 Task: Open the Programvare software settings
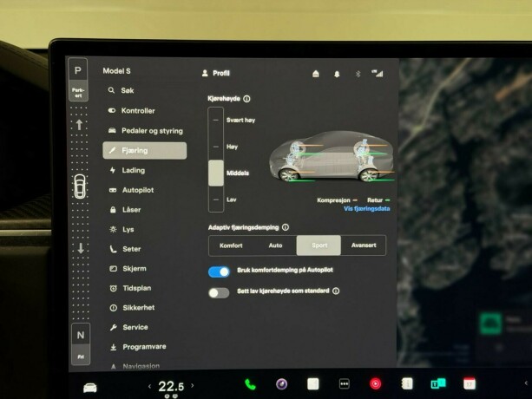point(138,347)
